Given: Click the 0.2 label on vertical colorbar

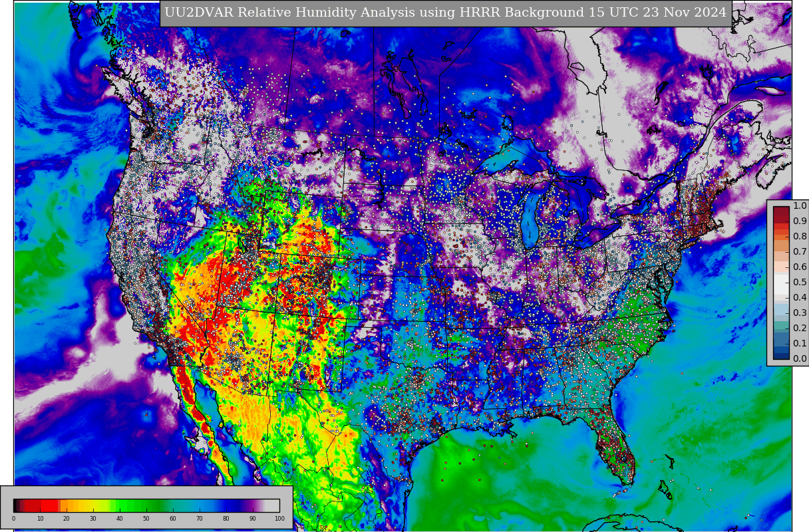Looking at the screenshot, I should tap(799, 329).
